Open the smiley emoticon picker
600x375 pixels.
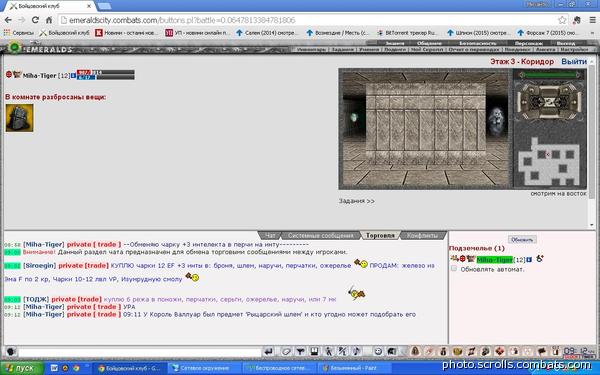point(378,351)
